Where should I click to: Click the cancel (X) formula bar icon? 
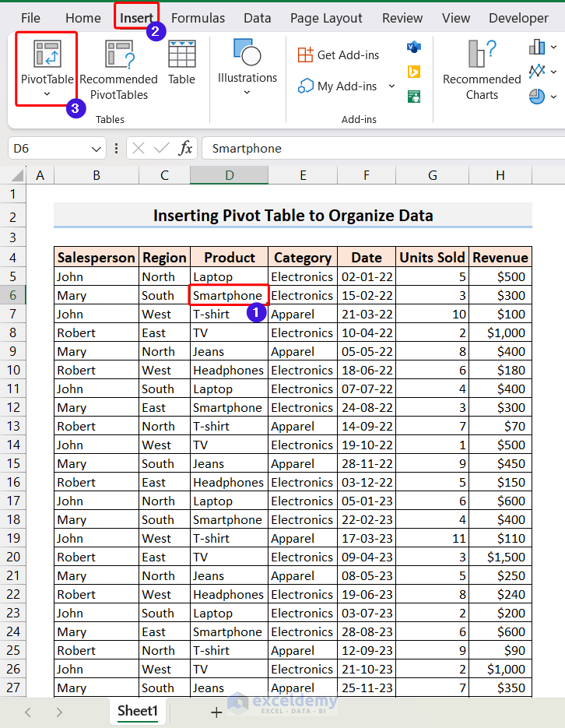coord(139,148)
